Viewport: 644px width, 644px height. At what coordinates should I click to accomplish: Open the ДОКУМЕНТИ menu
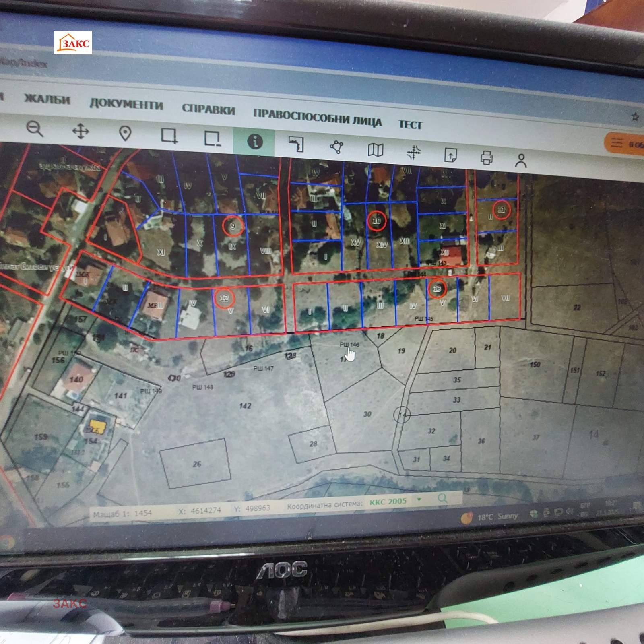[126, 104]
